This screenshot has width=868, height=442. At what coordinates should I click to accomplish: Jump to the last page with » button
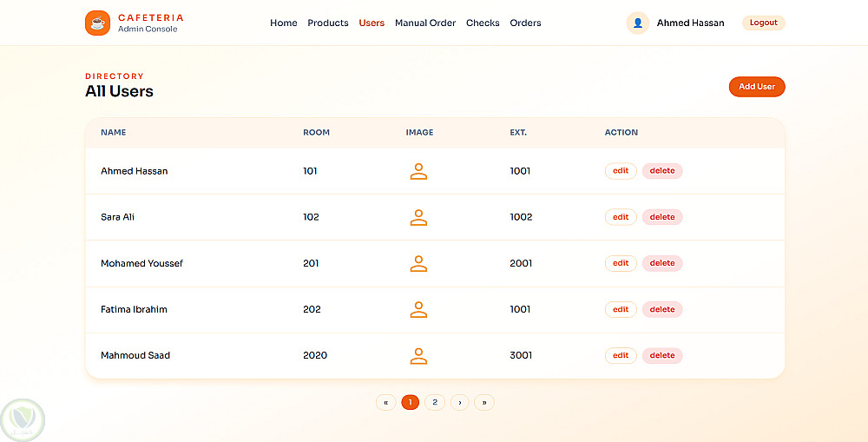click(x=483, y=402)
